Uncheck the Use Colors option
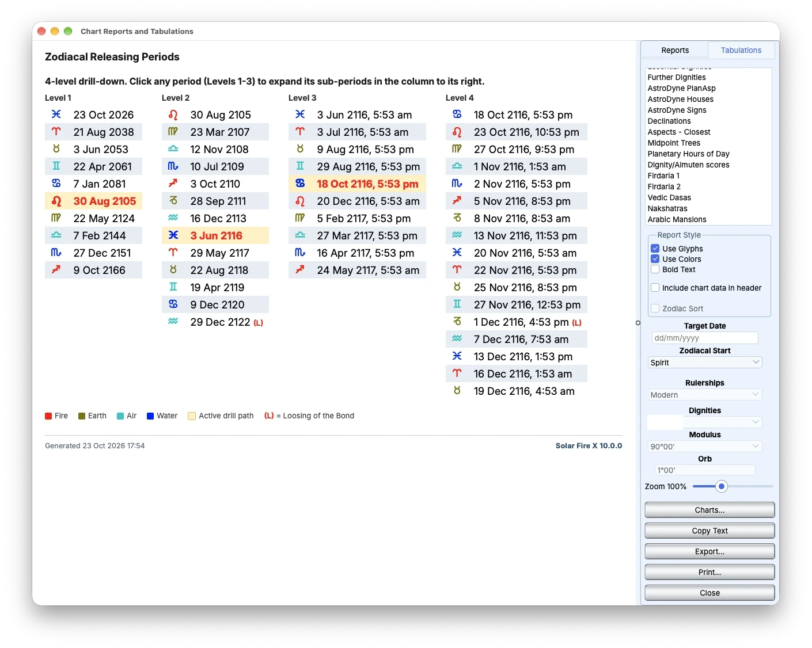The width and height of the screenshot is (812, 648). click(x=655, y=259)
